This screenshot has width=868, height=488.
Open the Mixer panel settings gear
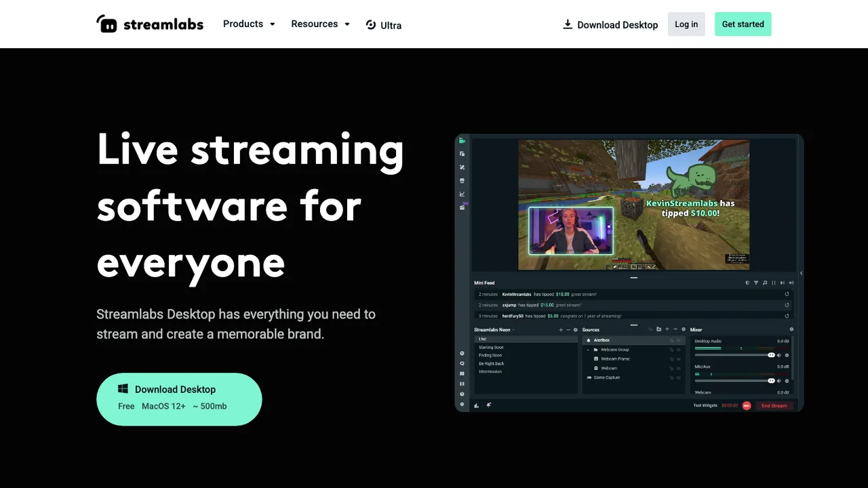[791, 329]
